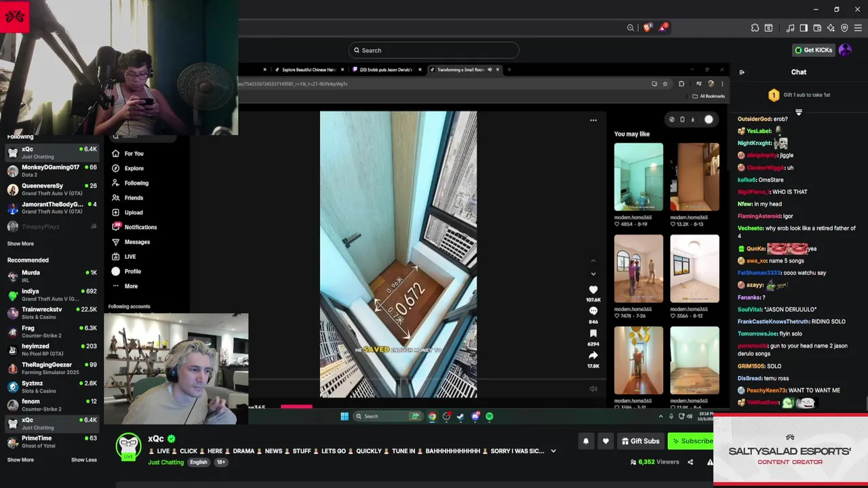Open the browser extensions puzzle icon
This screenshot has width=868, height=488.
pos(755,28)
